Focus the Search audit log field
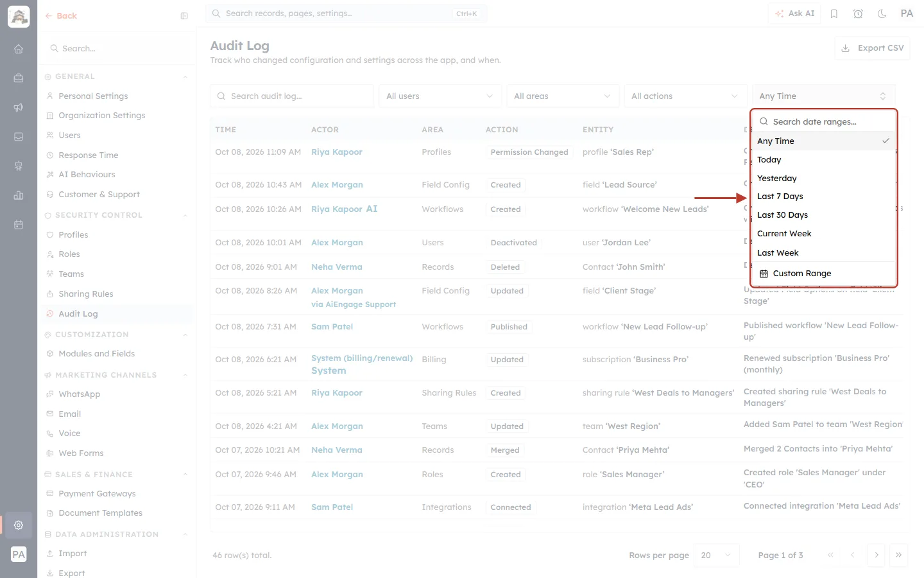 pos(292,96)
